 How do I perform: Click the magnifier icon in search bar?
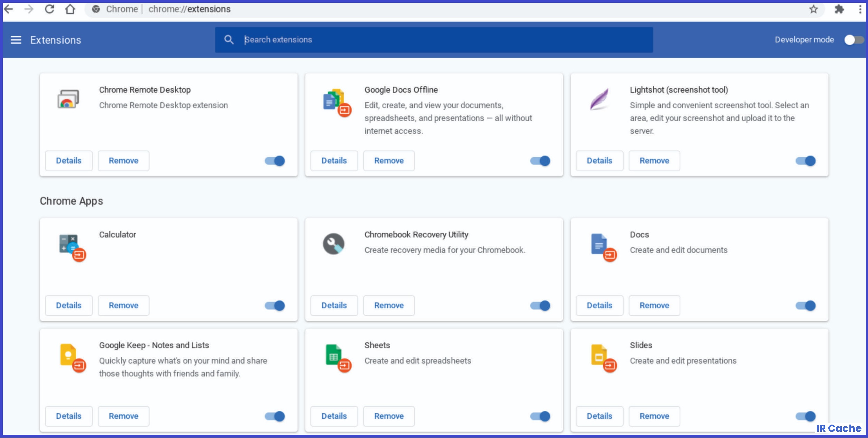(229, 40)
